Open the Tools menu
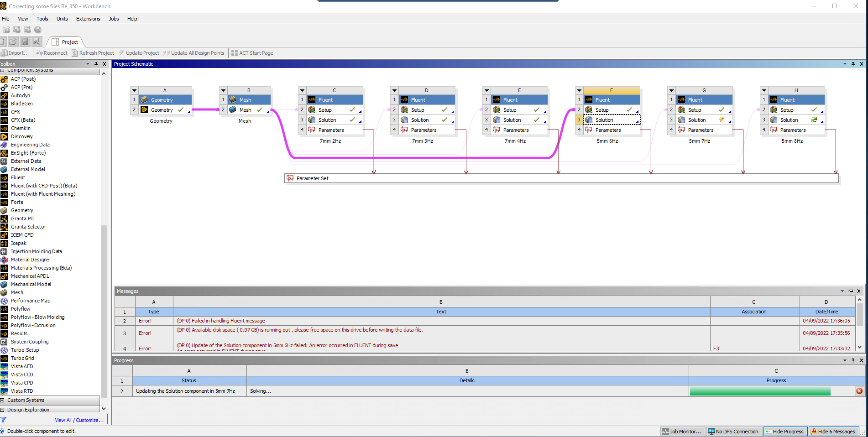This screenshot has width=868, height=437. pos(42,19)
